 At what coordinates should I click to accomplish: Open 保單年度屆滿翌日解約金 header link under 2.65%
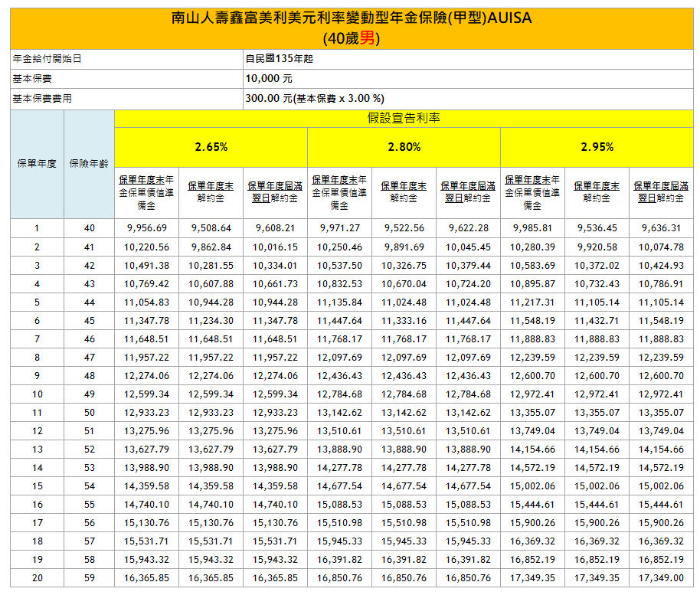point(275,192)
